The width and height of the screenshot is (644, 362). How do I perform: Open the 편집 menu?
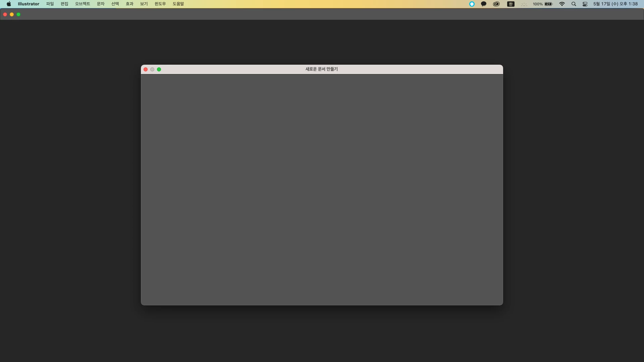click(x=64, y=4)
